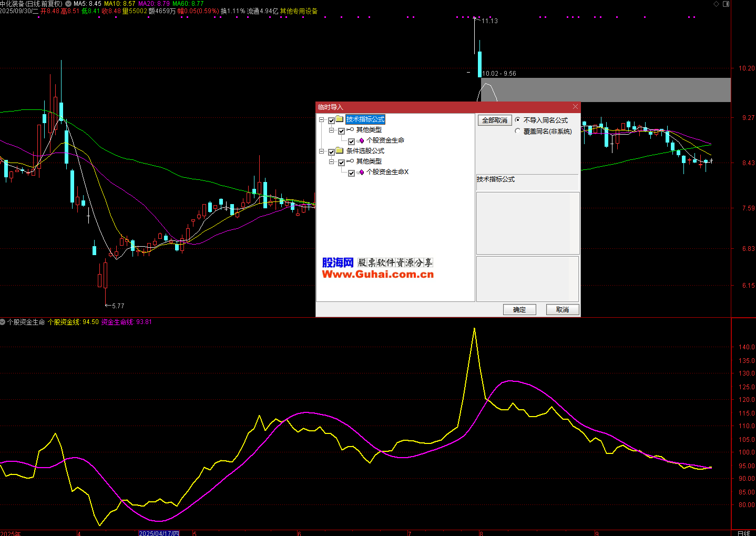
Task: Click the 2025/04/17 date marker on timeline
Action: tap(159, 533)
